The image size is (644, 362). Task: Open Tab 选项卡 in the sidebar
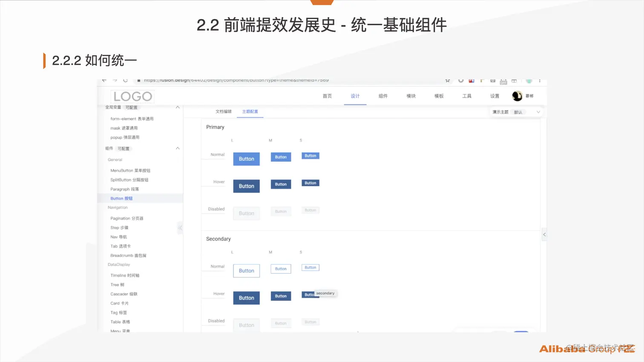(x=121, y=246)
